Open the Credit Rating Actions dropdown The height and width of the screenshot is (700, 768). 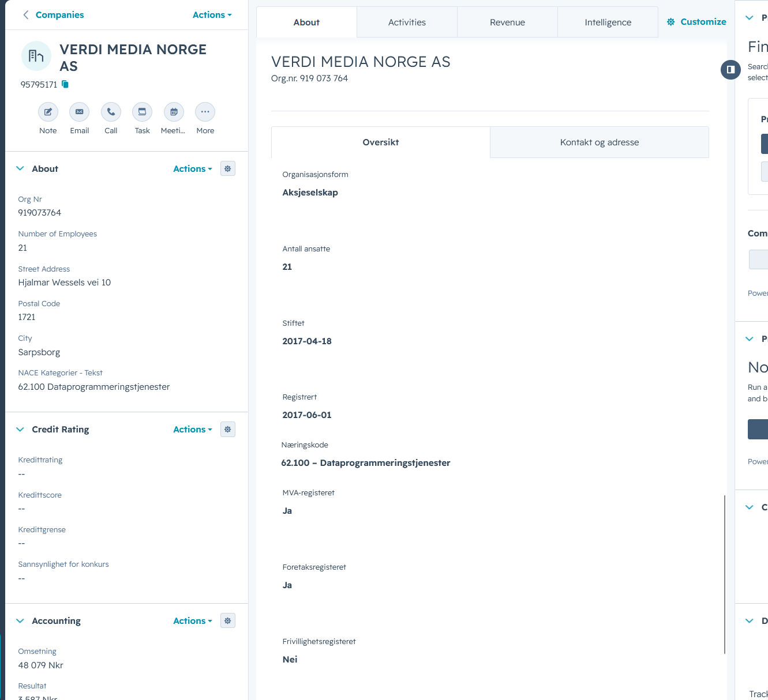193,430
